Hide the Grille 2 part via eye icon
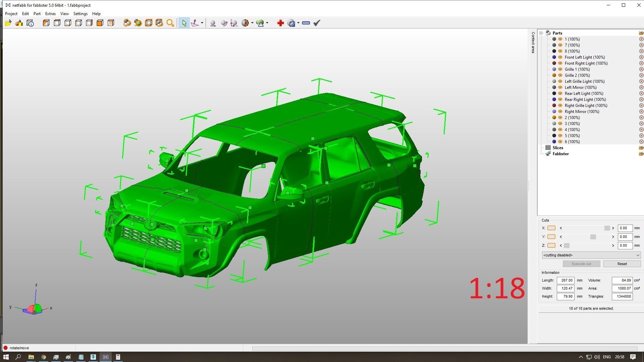The height and width of the screenshot is (362, 644). click(560, 75)
